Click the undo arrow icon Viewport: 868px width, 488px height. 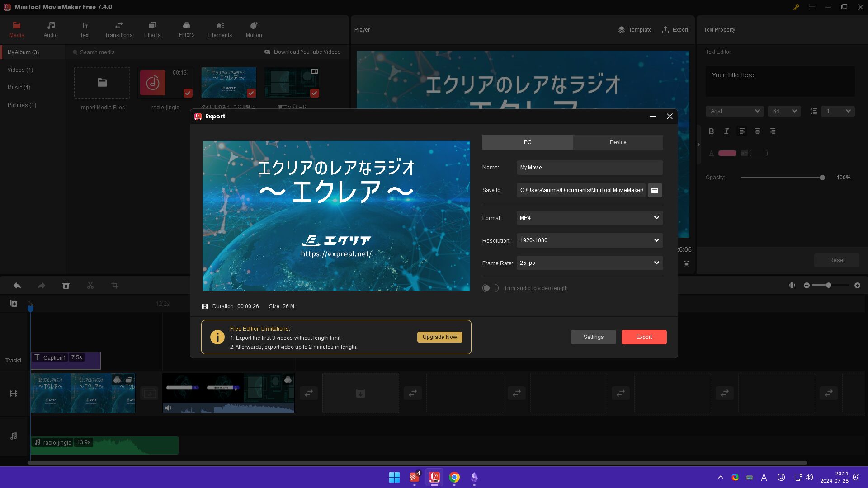tap(17, 285)
